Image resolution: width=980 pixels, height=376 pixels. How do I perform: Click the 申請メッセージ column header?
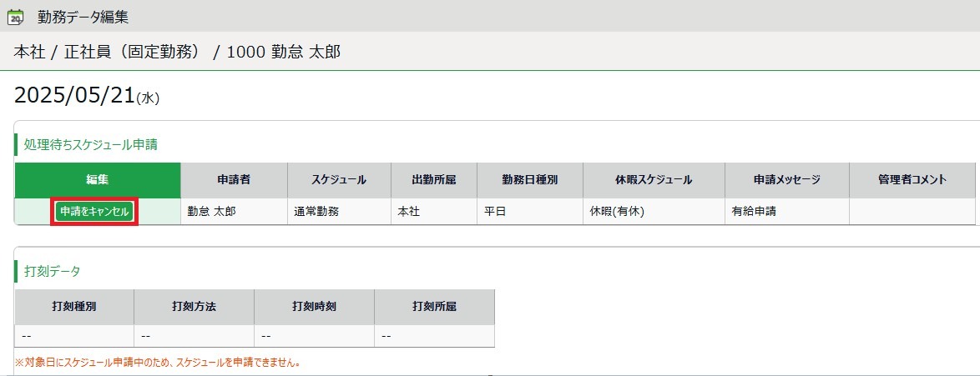tap(787, 179)
